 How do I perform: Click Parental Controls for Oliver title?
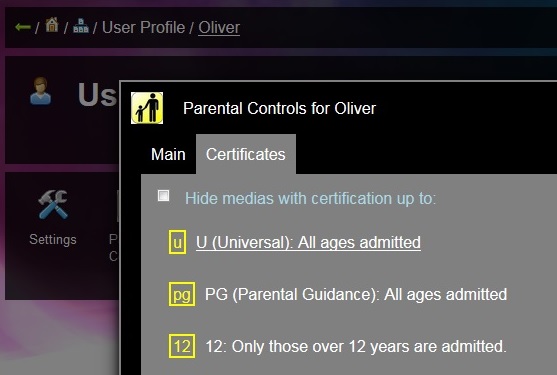[280, 108]
